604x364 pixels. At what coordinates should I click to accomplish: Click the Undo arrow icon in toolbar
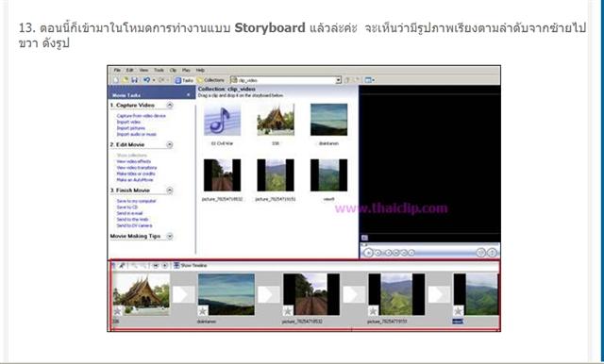[x=147, y=80]
